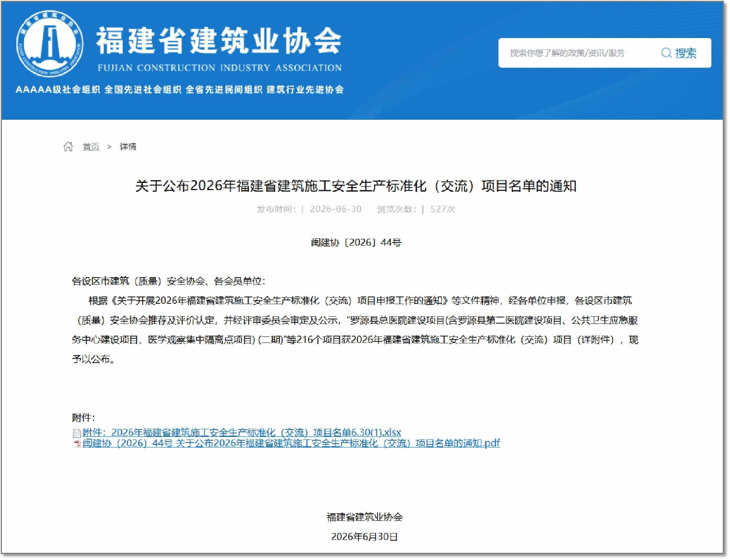The width and height of the screenshot is (730, 560).
Task: Click the 搜索 search button
Action: pos(679,53)
